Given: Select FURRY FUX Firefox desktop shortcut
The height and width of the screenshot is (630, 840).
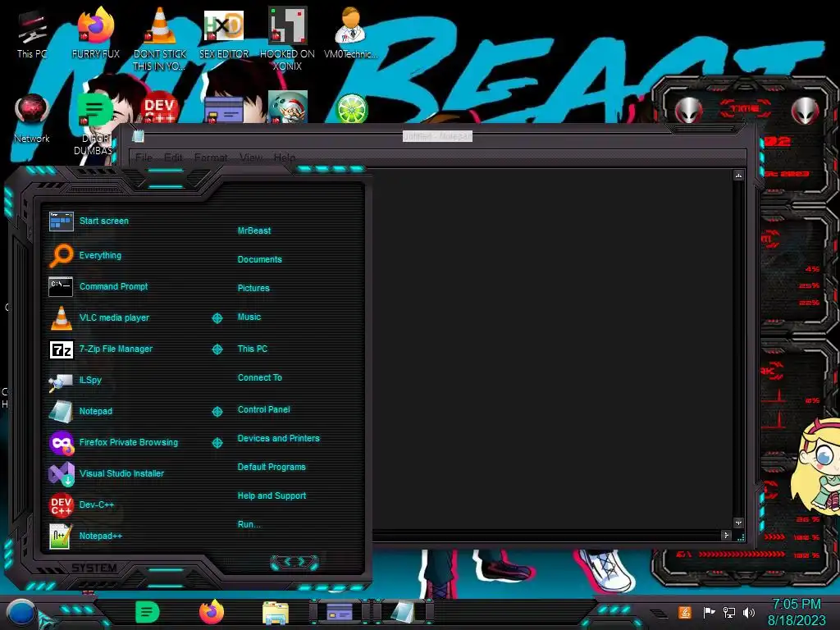Looking at the screenshot, I should tap(96, 33).
